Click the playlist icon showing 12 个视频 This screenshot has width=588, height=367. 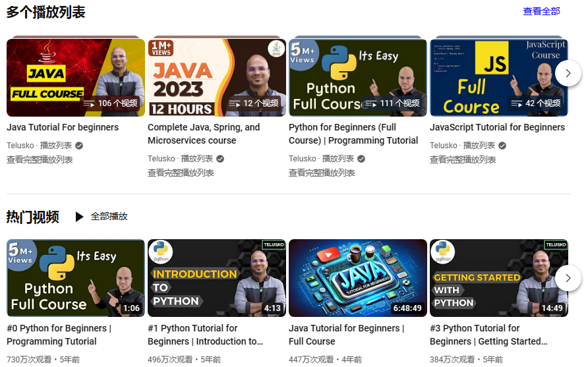pyautogui.click(x=235, y=103)
